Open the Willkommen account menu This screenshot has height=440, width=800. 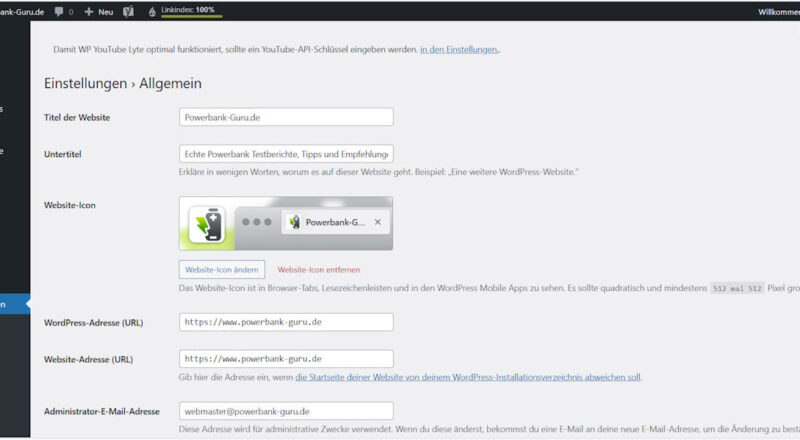tap(779, 12)
